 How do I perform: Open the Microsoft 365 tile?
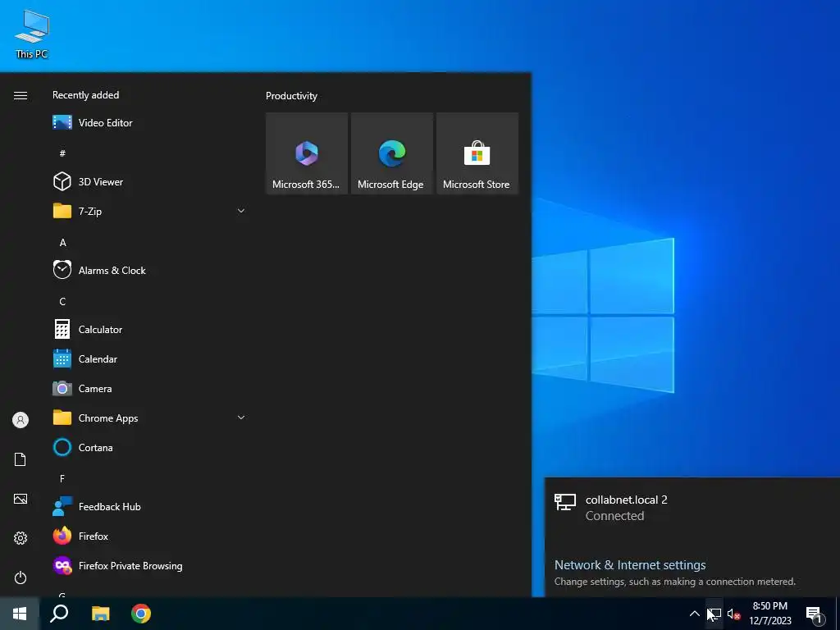307,153
